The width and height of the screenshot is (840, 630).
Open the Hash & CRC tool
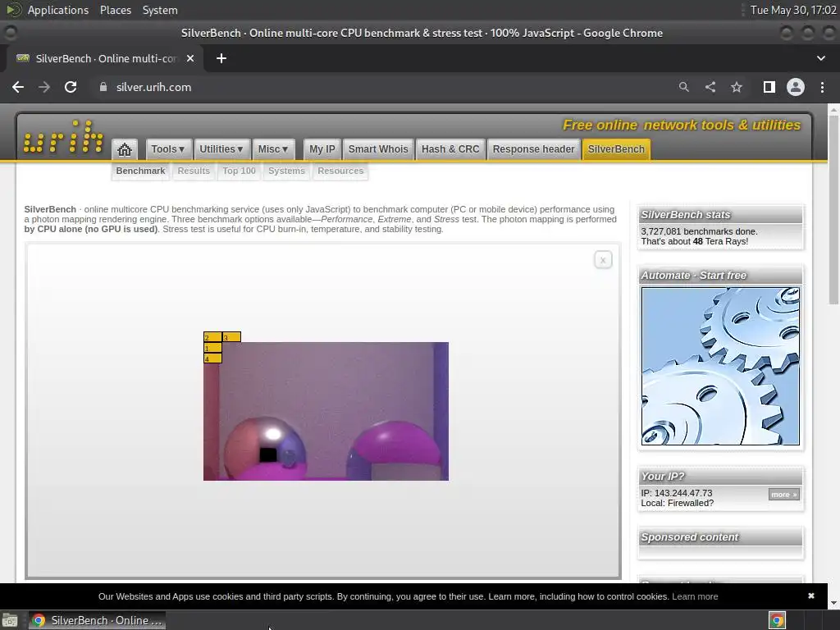[x=450, y=149]
